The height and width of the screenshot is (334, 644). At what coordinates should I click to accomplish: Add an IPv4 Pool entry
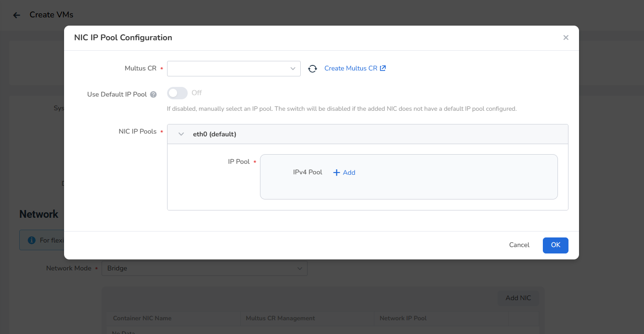point(344,172)
